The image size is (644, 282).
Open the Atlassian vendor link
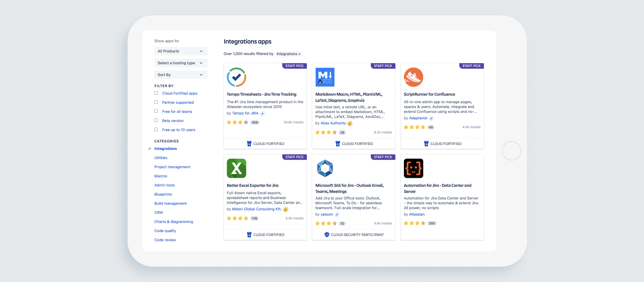click(417, 214)
